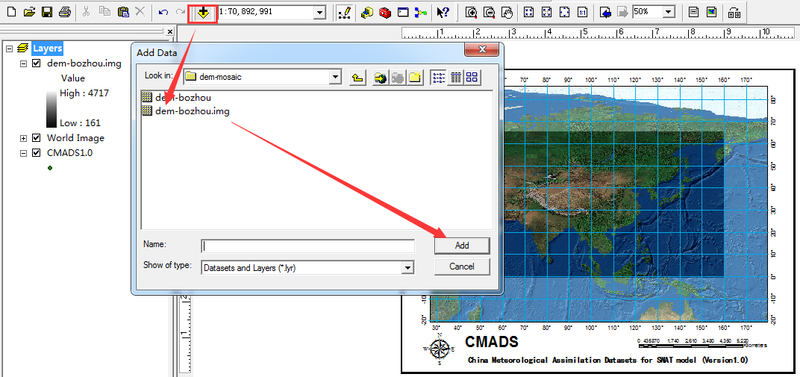
Task: Select the Connect to Folder icon
Action: pyautogui.click(x=380, y=78)
